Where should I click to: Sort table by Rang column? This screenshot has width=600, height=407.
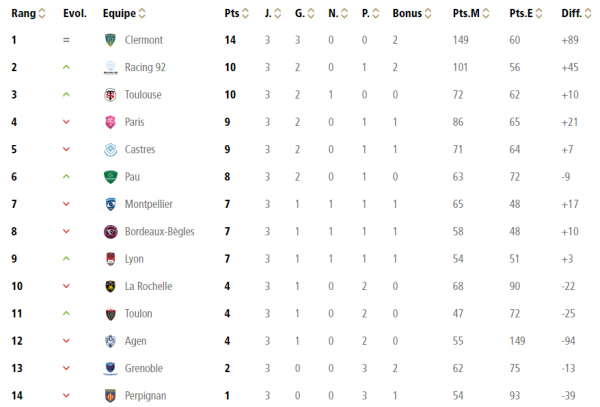tap(24, 14)
